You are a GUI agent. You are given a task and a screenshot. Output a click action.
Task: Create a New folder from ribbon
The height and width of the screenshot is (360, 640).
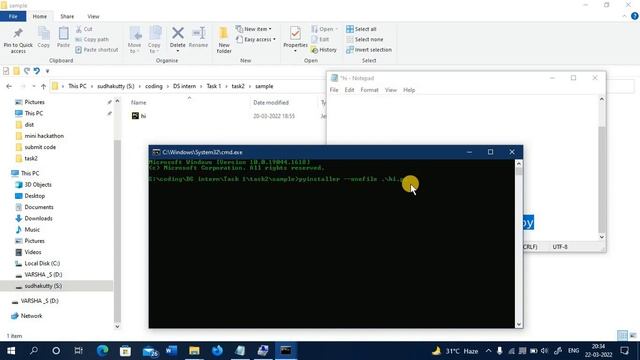point(224,40)
